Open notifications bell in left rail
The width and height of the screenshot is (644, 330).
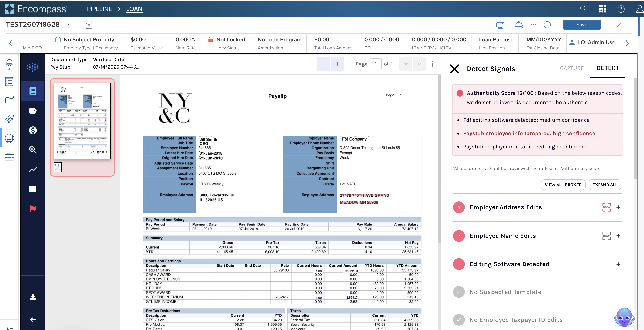9,63
